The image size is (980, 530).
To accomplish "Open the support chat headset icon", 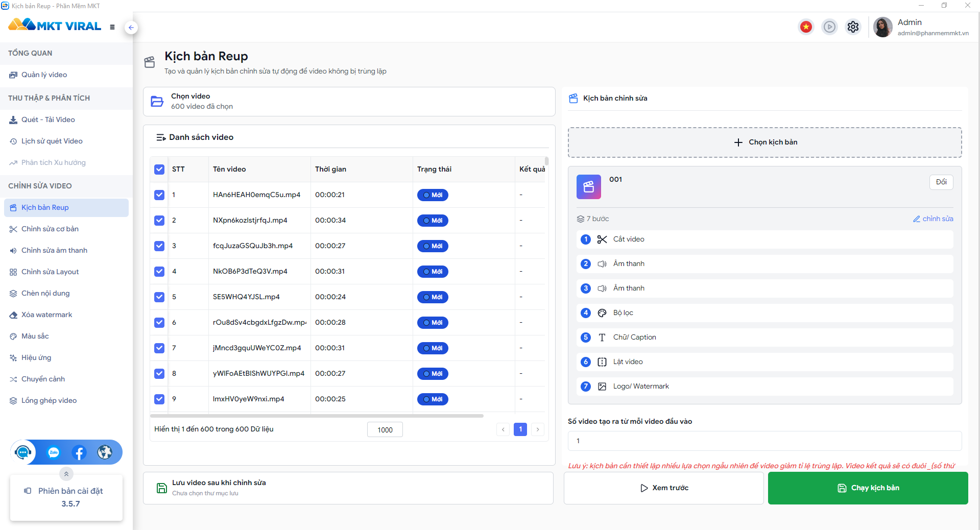I will click(x=23, y=452).
